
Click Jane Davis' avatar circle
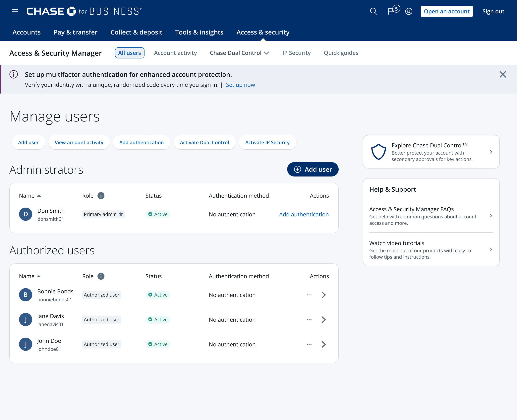click(26, 319)
